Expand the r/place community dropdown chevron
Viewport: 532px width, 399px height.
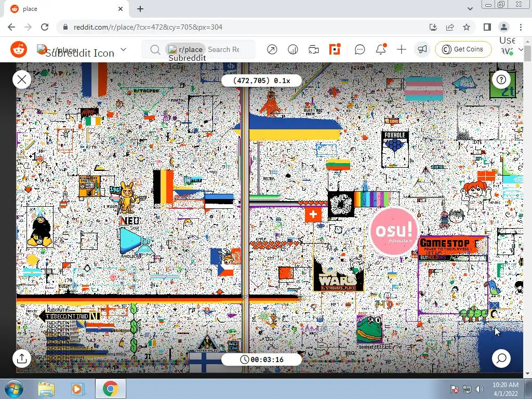[124, 49]
